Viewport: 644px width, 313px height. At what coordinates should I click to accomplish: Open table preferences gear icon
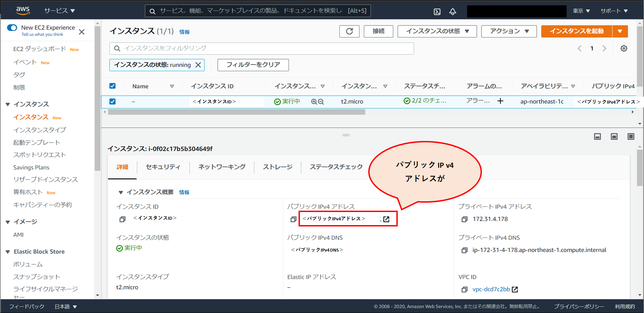624,48
